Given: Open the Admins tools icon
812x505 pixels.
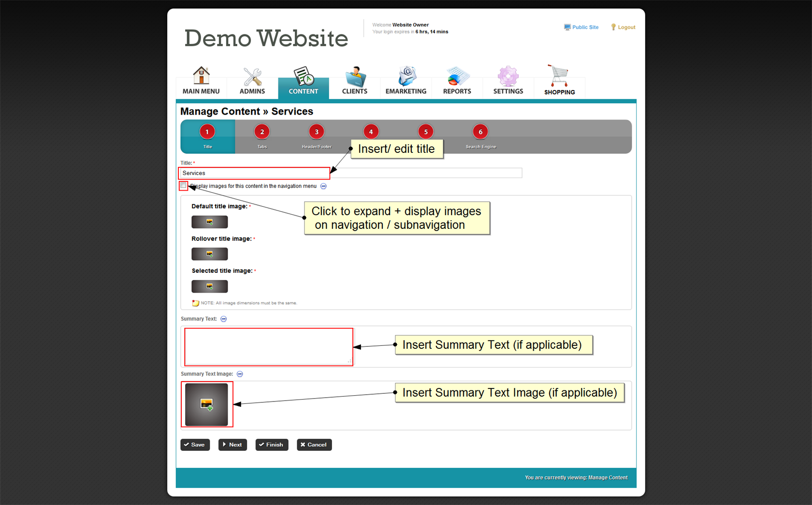Looking at the screenshot, I should (252, 76).
